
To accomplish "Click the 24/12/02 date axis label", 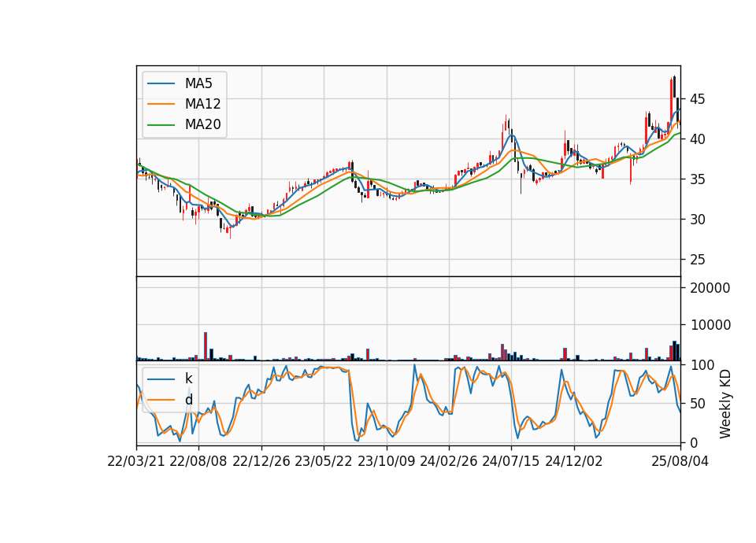I will point(574,461).
